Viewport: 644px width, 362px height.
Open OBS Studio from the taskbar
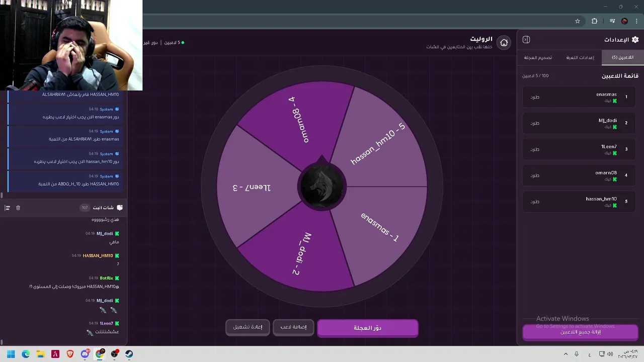click(x=115, y=354)
